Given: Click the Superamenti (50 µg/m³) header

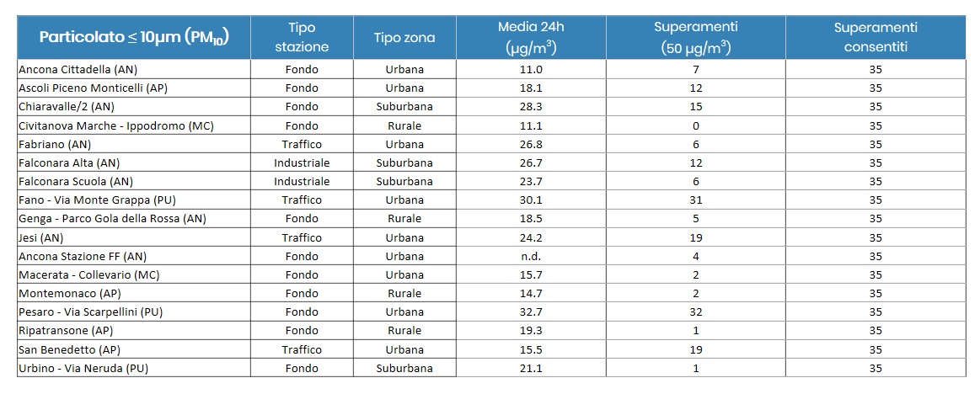Looking at the screenshot, I should (695, 38).
